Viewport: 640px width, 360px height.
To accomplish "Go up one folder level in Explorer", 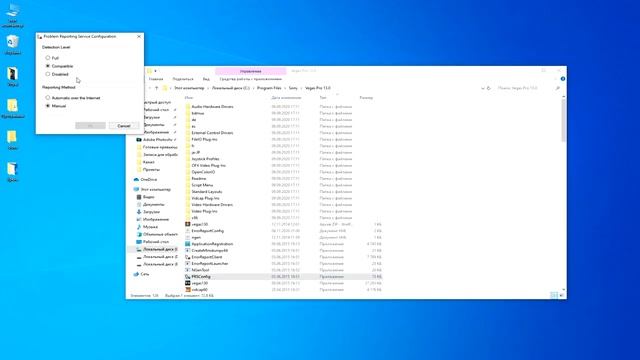I will click(x=156, y=88).
